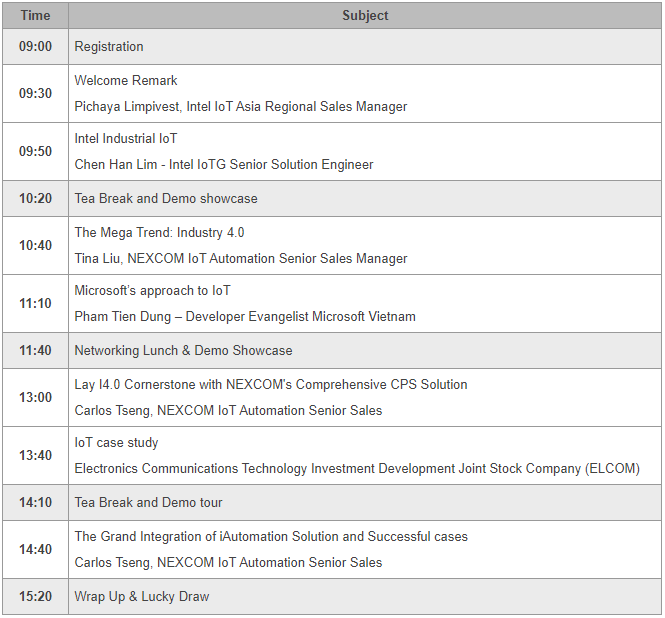Click the Subject column header
The height and width of the screenshot is (618, 665).
[x=365, y=15]
